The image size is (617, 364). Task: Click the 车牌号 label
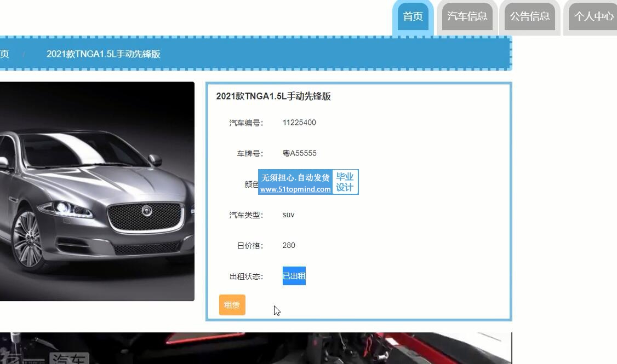coord(250,154)
